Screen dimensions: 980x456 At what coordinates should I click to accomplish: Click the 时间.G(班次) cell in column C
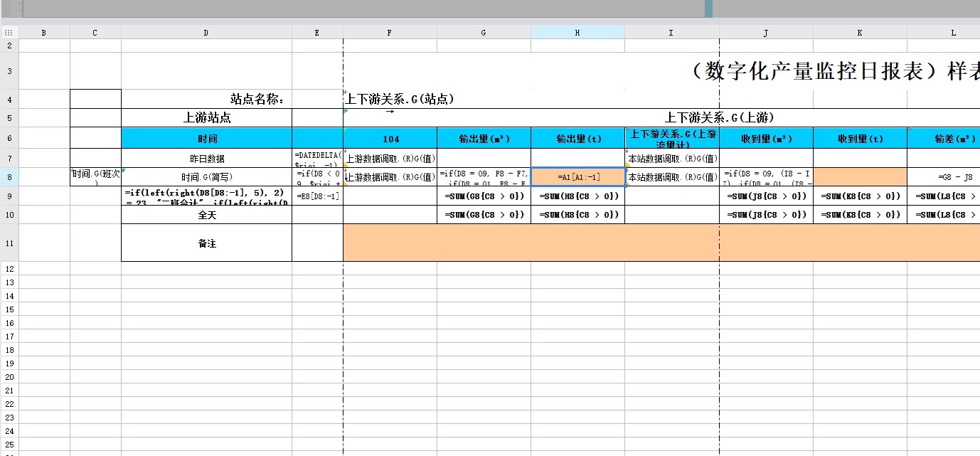(95, 176)
